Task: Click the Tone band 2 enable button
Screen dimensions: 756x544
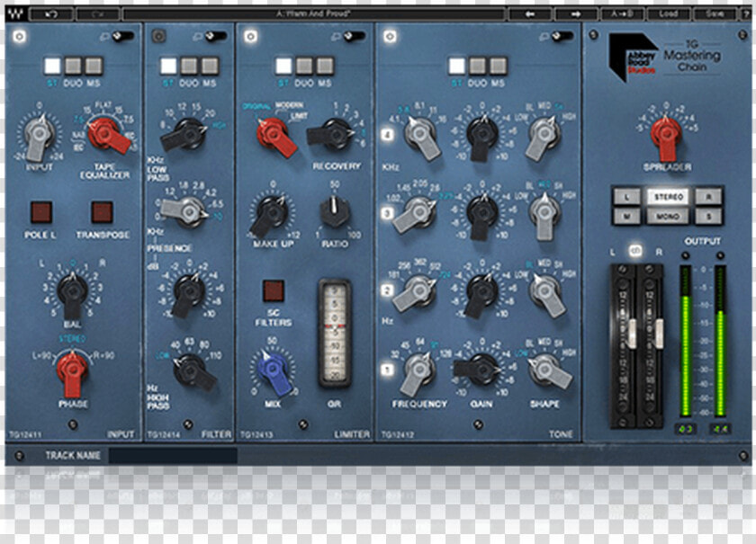Action: pos(388,290)
